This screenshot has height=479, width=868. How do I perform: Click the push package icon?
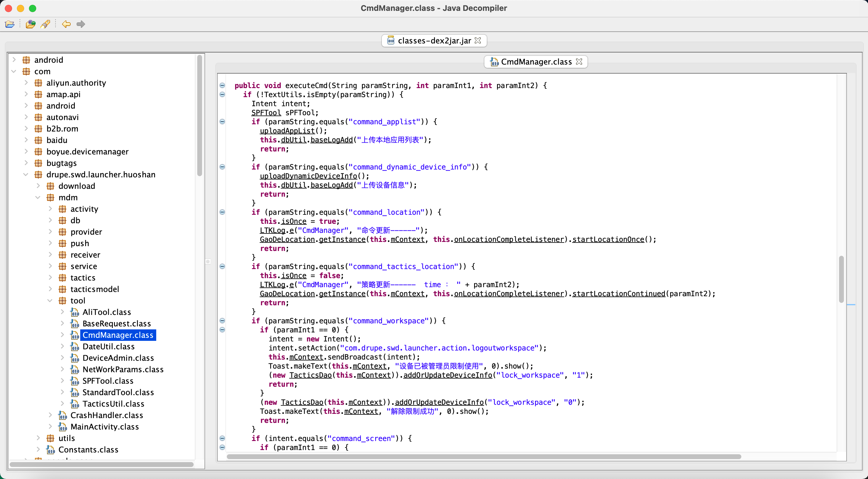tap(63, 243)
